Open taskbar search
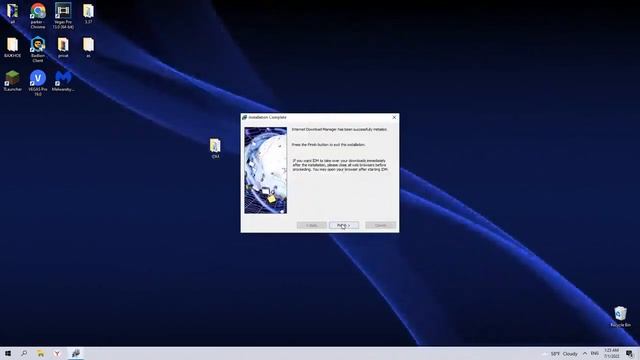 pos(24,353)
